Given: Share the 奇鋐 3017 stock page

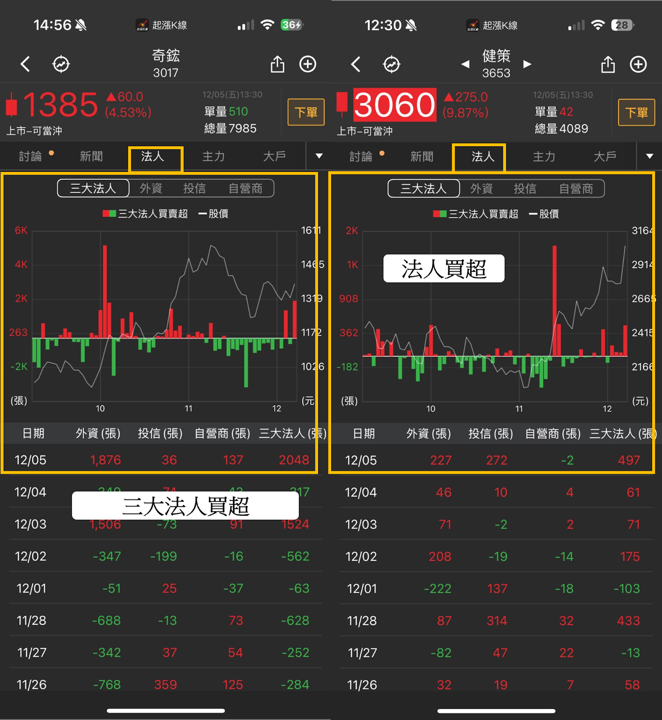Looking at the screenshot, I should tap(277, 64).
